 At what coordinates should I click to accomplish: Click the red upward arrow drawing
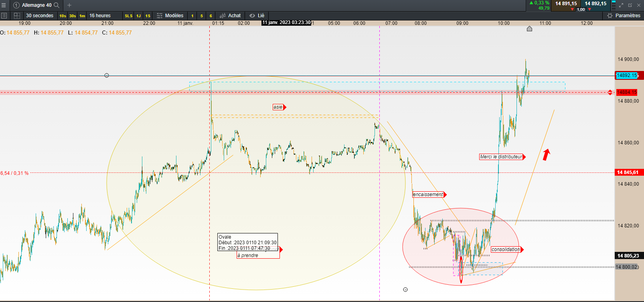[x=547, y=155]
